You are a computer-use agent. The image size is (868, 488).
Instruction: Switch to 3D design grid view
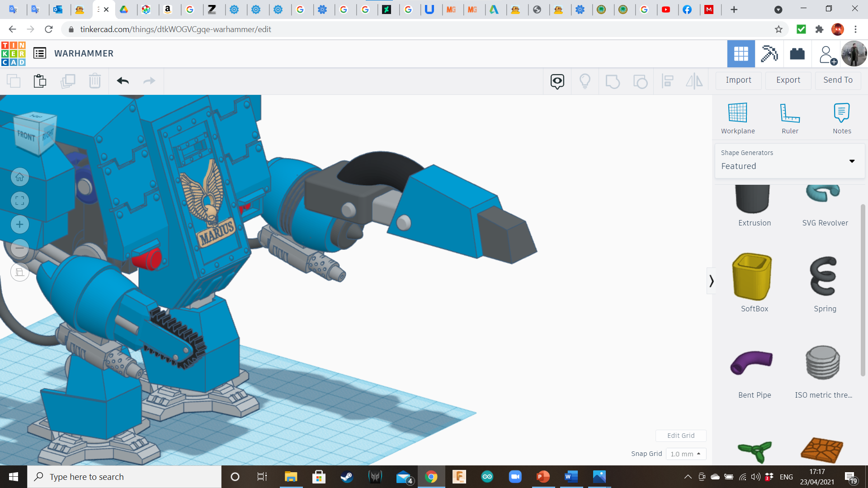741,54
